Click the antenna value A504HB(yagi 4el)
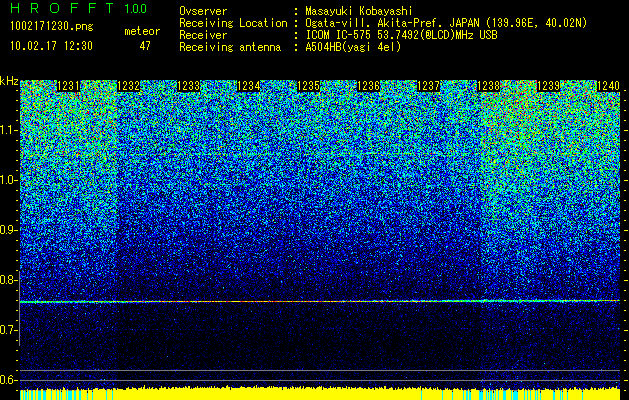 (353, 47)
